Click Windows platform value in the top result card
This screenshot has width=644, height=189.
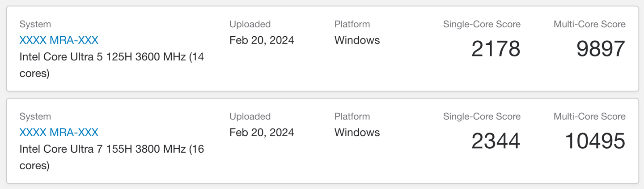[357, 40]
